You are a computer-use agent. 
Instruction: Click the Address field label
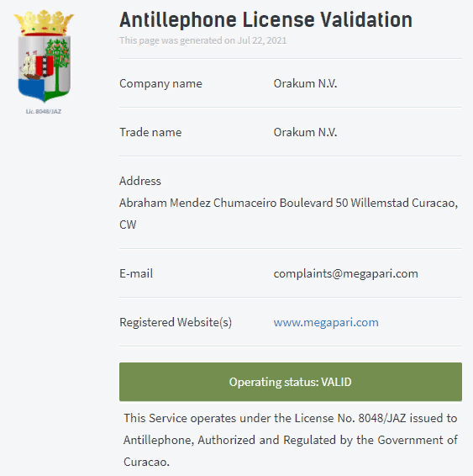[140, 181]
